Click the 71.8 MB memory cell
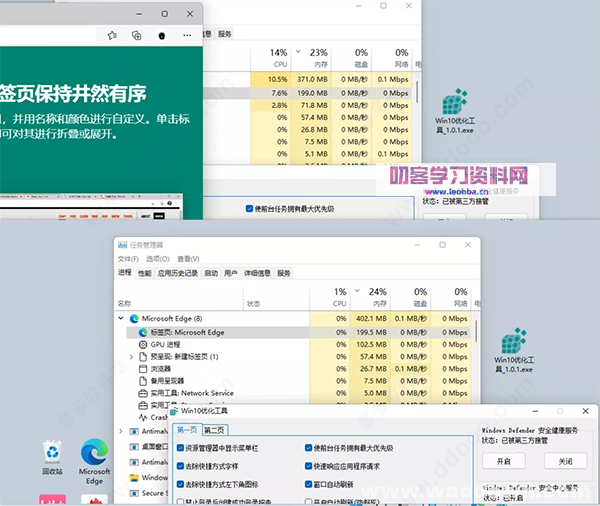 point(311,105)
